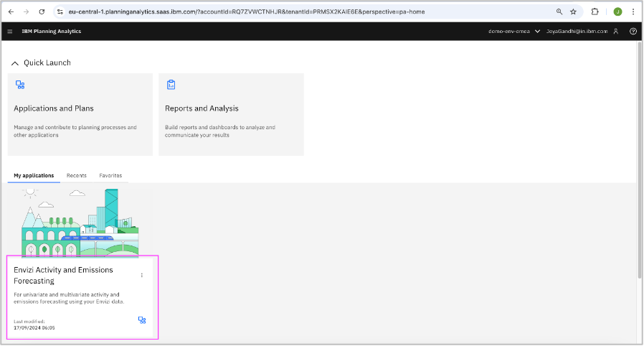Screen dimensions: 644x346
Task: Click the Applications and Plans icon
Action: coord(20,85)
